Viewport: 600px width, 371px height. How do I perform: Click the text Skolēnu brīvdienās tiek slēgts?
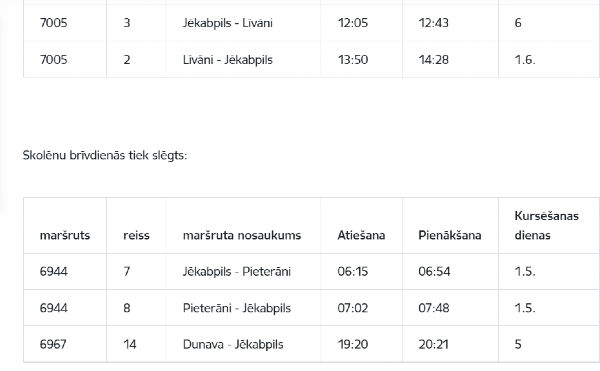point(105,155)
